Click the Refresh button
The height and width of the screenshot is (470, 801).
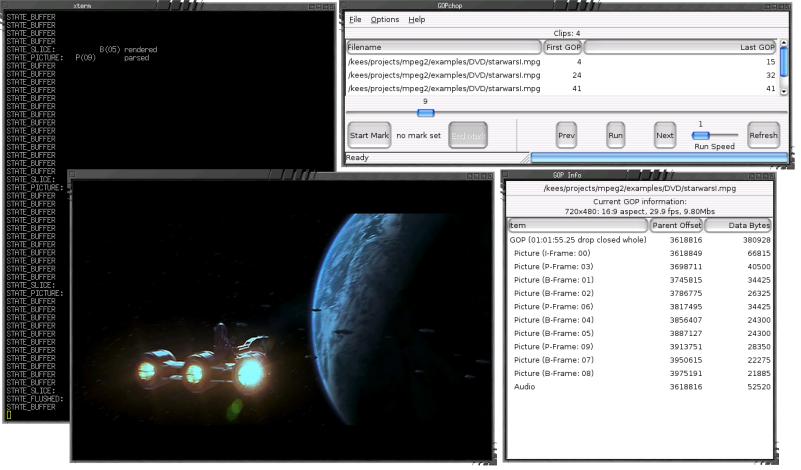pyautogui.click(x=763, y=135)
